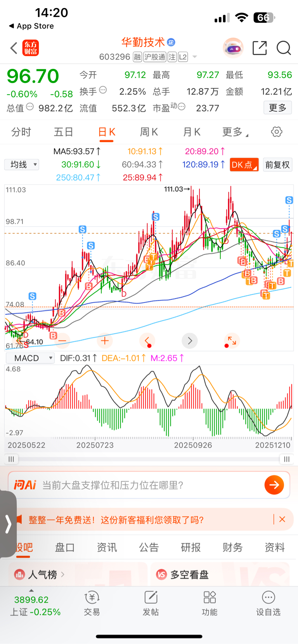Move chart right with gray chevron
This screenshot has width=298, height=644.
190,341
